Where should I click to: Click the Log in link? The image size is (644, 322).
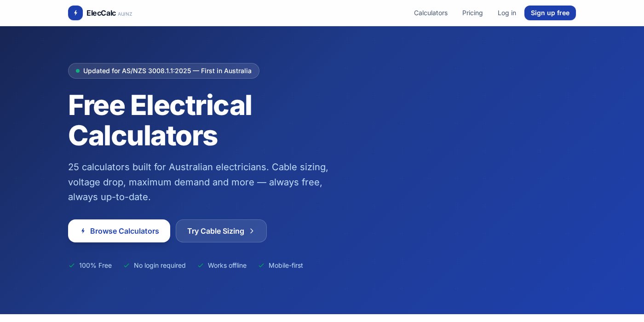[507, 13]
